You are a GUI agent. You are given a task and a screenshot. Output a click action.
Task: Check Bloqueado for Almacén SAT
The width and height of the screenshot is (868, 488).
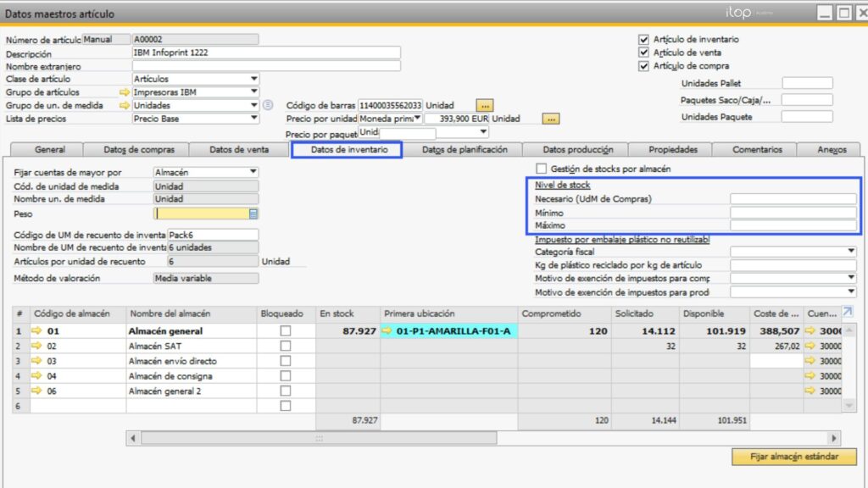pos(285,346)
